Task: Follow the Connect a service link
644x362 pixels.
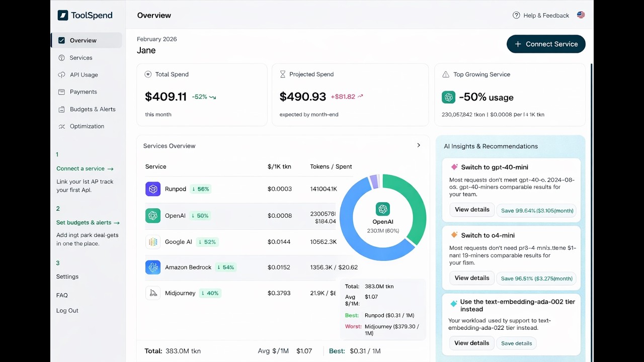Action: 85,168
